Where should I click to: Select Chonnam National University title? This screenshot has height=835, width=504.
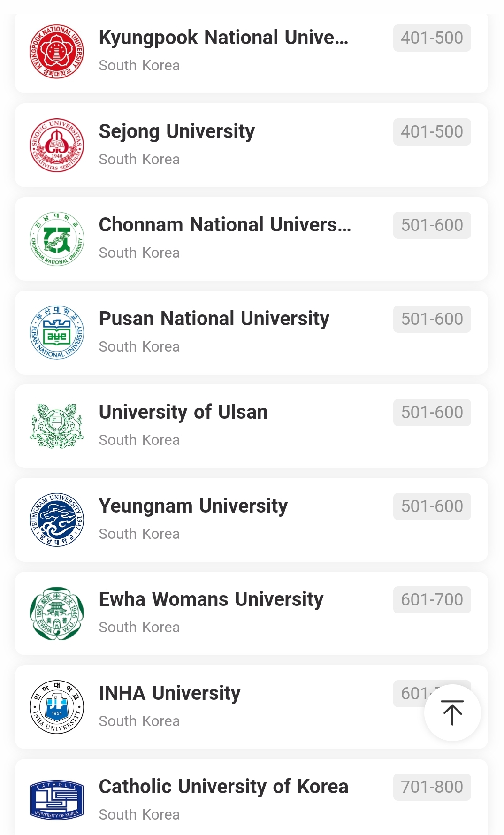click(x=225, y=225)
